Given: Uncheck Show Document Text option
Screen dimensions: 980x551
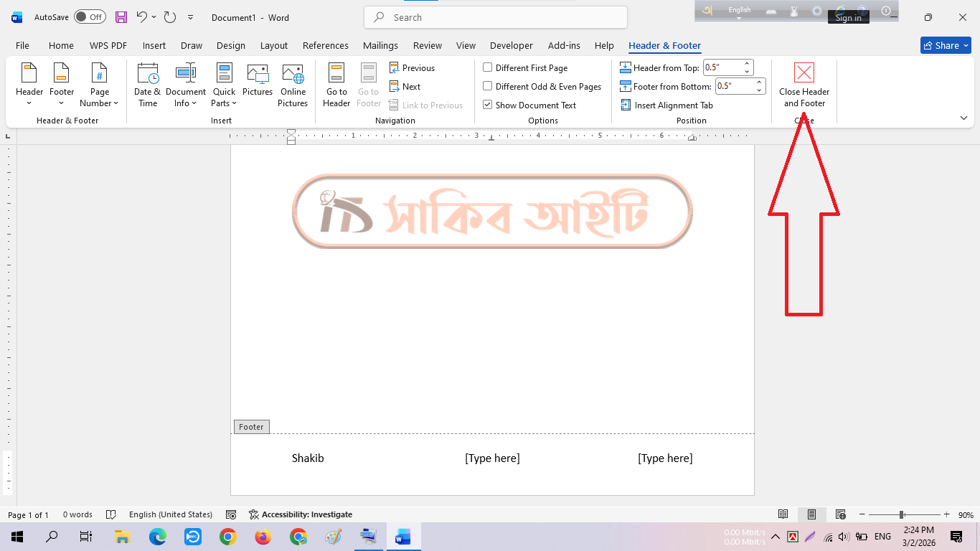Looking at the screenshot, I should tap(488, 105).
